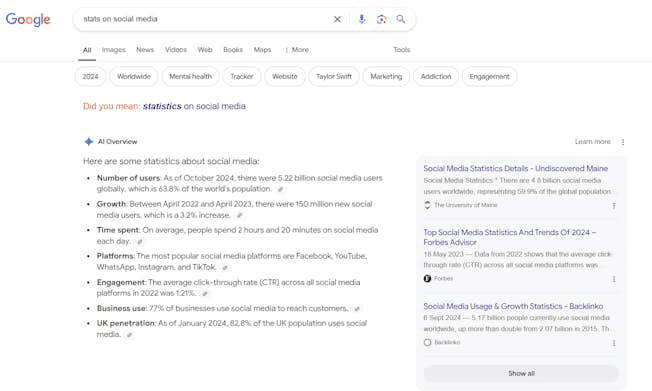Clear the search box with the X icon
652x391 pixels.
[x=337, y=19]
